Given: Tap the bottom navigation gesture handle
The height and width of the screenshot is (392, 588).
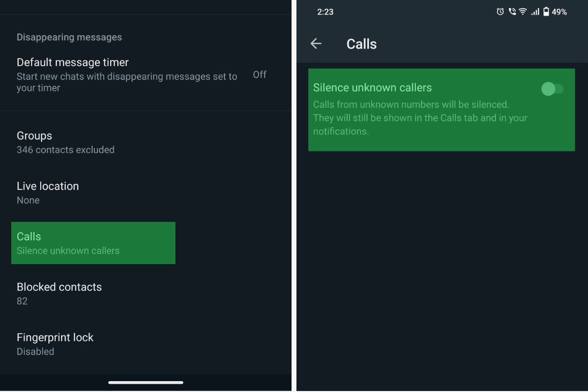Looking at the screenshot, I should pyautogui.click(x=146, y=382).
